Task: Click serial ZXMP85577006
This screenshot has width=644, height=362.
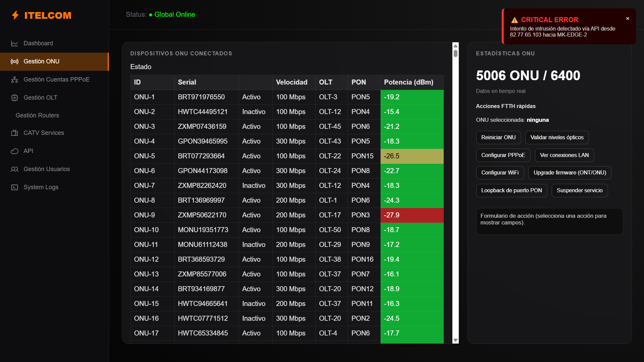Action: point(202,274)
